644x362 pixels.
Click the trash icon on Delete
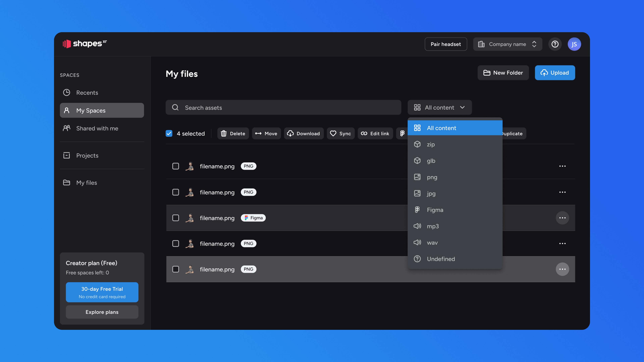pos(224,133)
